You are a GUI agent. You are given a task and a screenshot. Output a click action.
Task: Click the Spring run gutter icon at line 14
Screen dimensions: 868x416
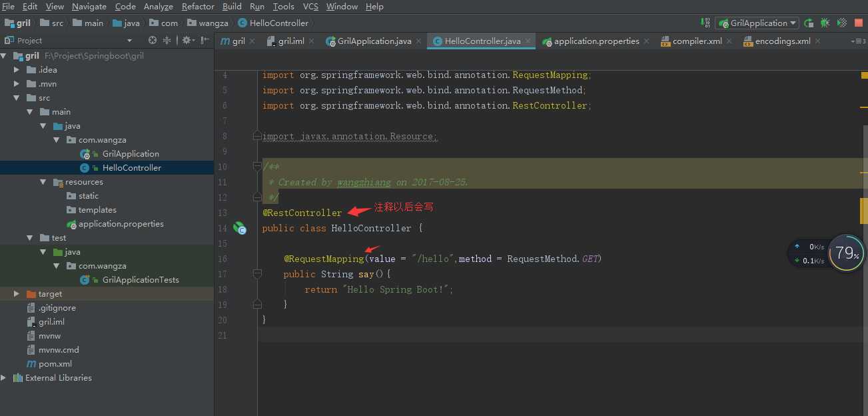(240, 229)
